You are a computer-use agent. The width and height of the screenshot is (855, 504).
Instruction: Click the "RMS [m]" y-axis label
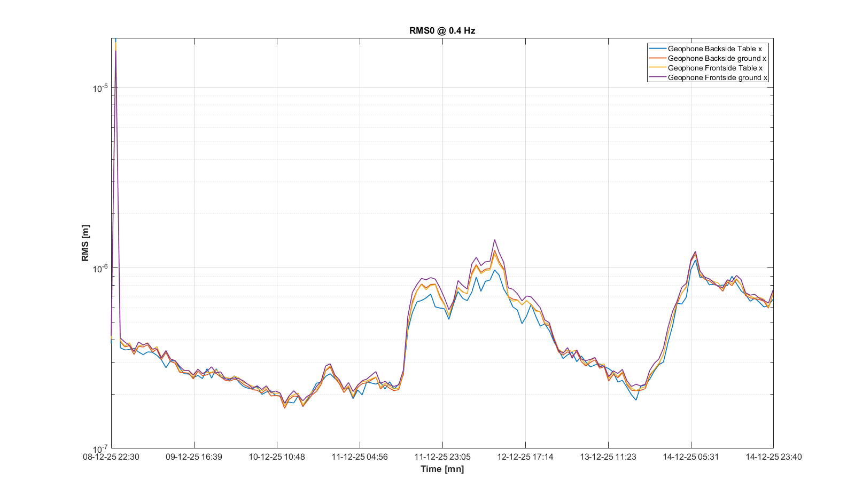tap(85, 243)
